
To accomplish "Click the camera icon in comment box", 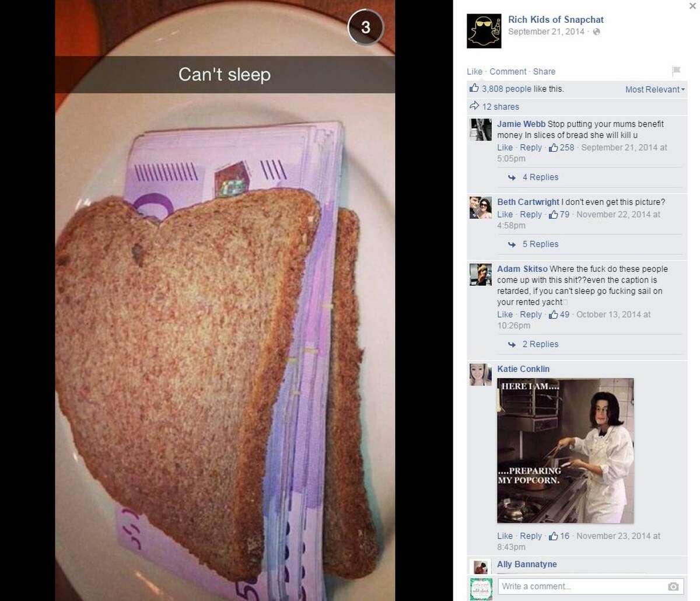I will (x=673, y=586).
